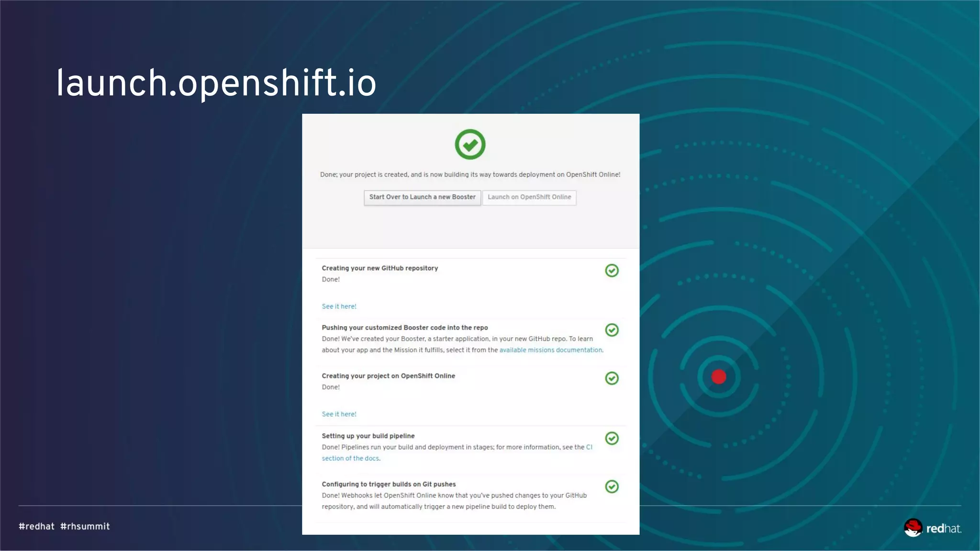This screenshot has width=980, height=551.
Task: Click the Red Hat logo on the slide
Action: [x=933, y=528]
